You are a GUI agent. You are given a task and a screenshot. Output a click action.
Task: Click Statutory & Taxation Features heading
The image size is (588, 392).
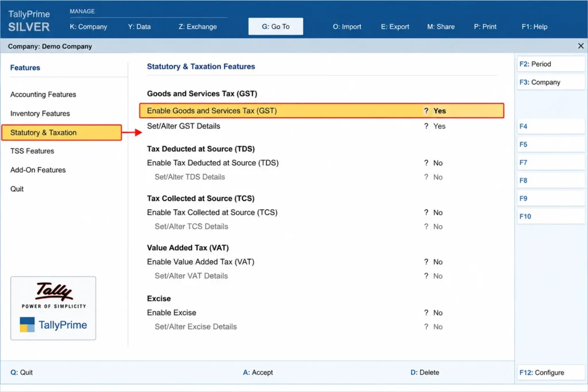pos(201,67)
